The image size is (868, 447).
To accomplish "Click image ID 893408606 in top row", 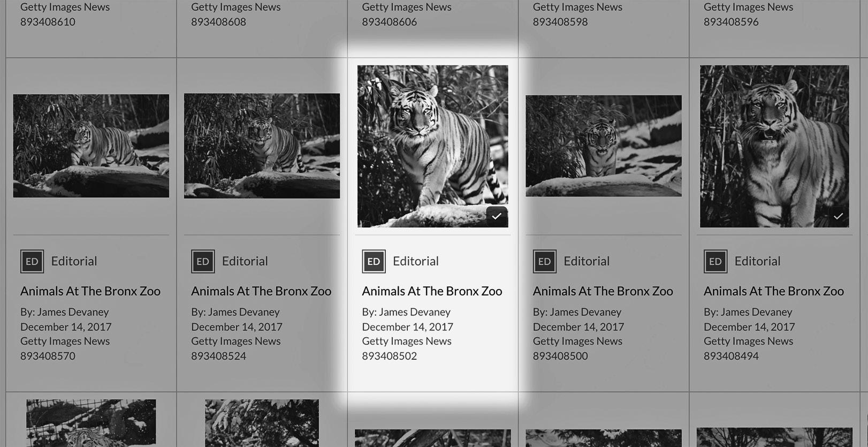I will pyautogui.click(x=389, y=22).
